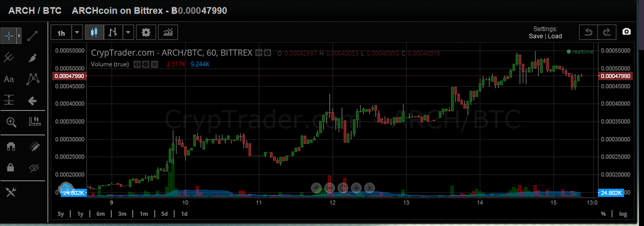
Task: Remove the Volume indicator
Action: tap(155, 64)
